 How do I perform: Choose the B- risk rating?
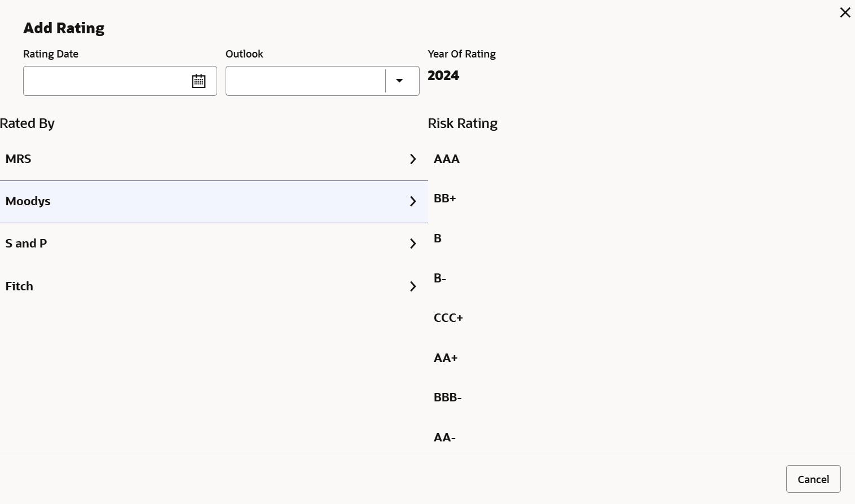pyautogui.click(x=440, y=278)
